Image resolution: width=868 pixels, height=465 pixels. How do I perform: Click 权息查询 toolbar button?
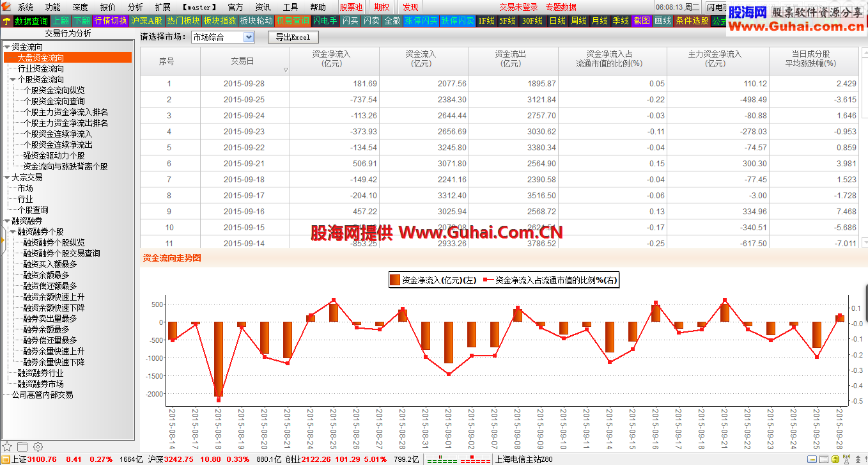point(293,20)
